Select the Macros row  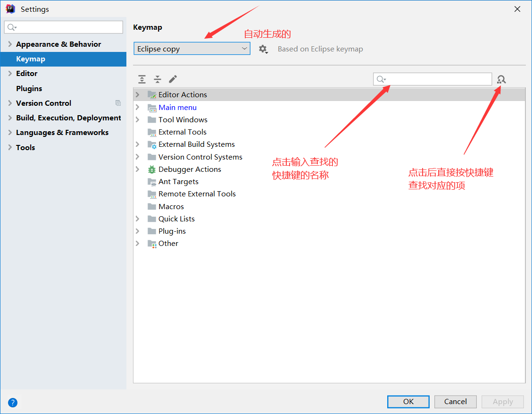(329, 206)
